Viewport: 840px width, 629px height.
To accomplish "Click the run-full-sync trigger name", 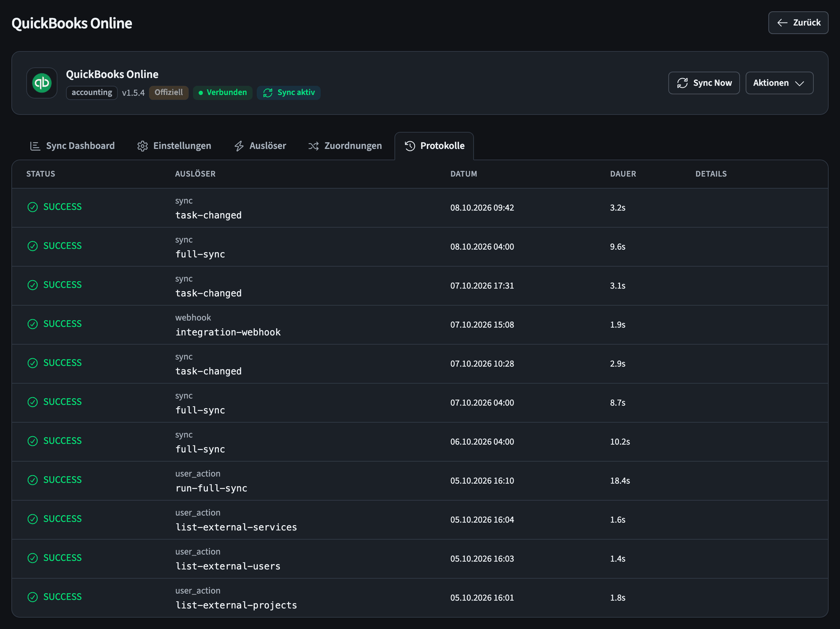I will (x=211, y=488).
